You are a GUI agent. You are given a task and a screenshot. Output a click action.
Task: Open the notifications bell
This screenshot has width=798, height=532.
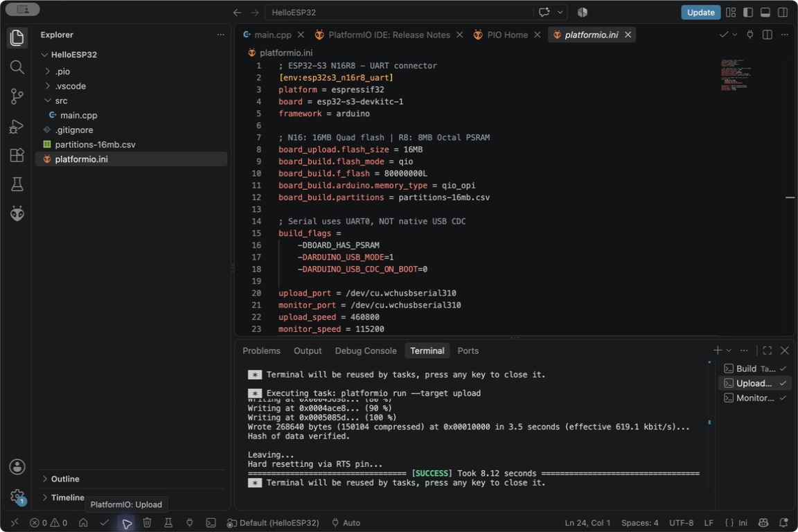pyautogui.click(x=783, y=522)
